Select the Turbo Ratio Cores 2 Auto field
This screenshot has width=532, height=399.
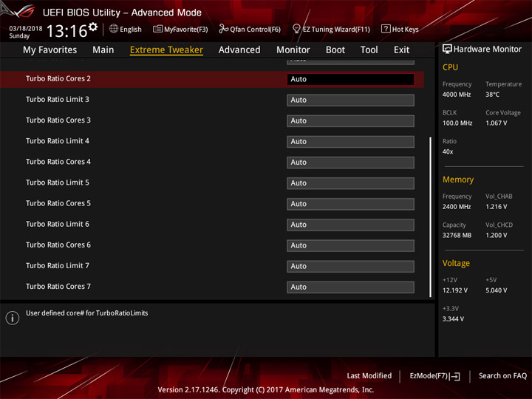click(x=350, y=79)
